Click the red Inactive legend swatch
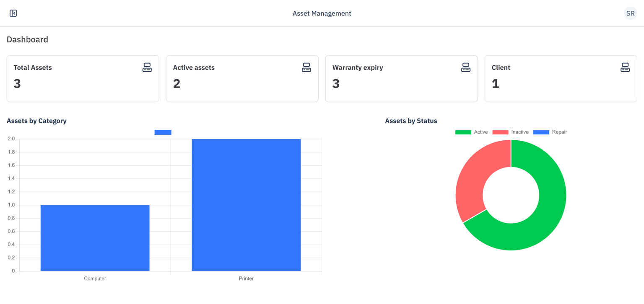 coord(500,132)
